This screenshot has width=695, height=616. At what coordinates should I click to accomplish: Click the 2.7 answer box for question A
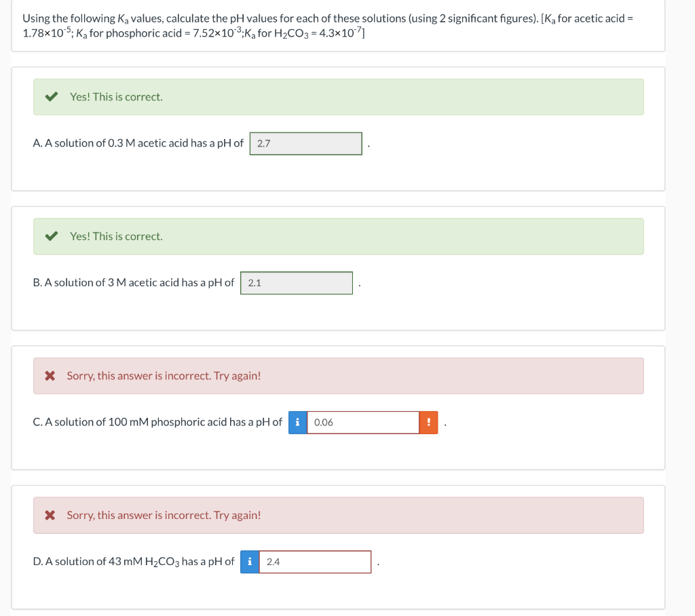click(305, 143)
